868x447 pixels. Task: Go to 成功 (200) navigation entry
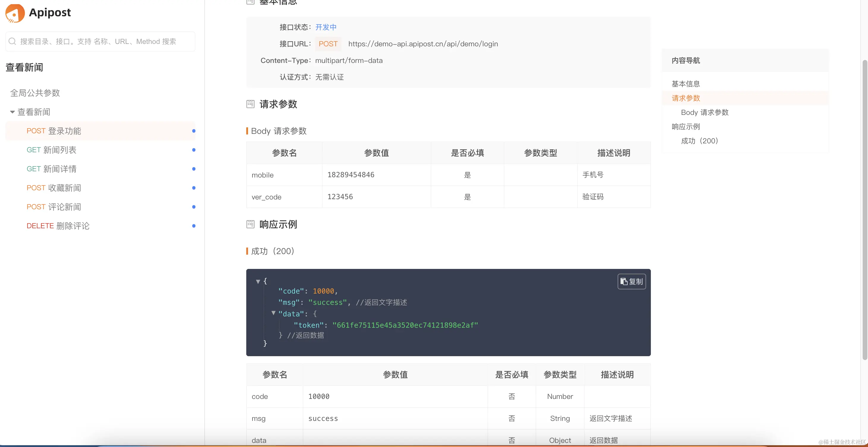[x=699, y=141]
